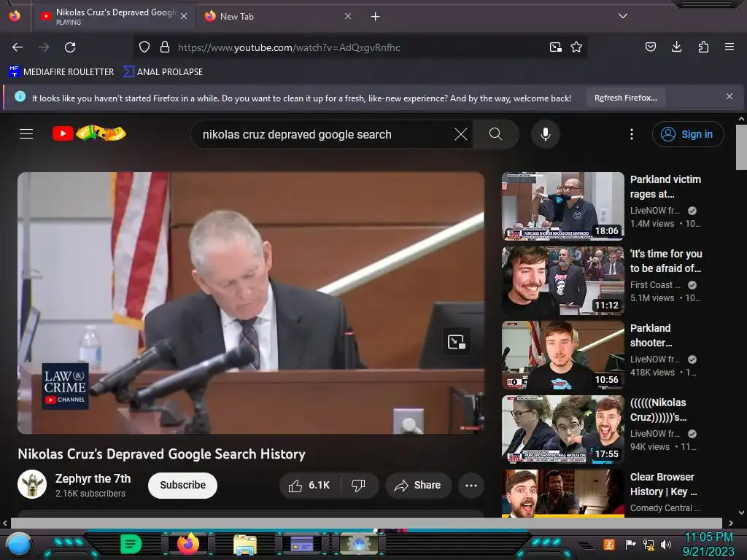Image resolution: width=747 pixels, height=560 pixels.
Task: Open the extensions puzzle icon
Action: tap(703, 47)
